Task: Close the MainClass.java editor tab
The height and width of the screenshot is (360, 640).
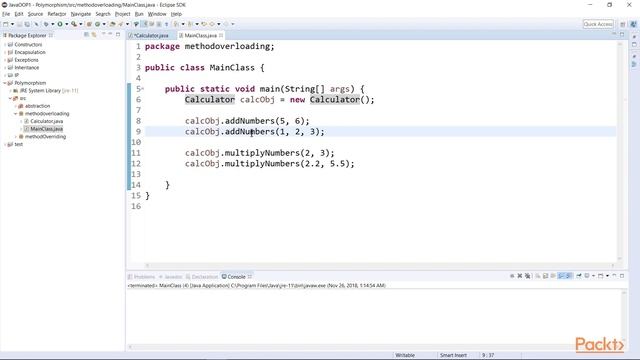Action: [x=221, y=36]
